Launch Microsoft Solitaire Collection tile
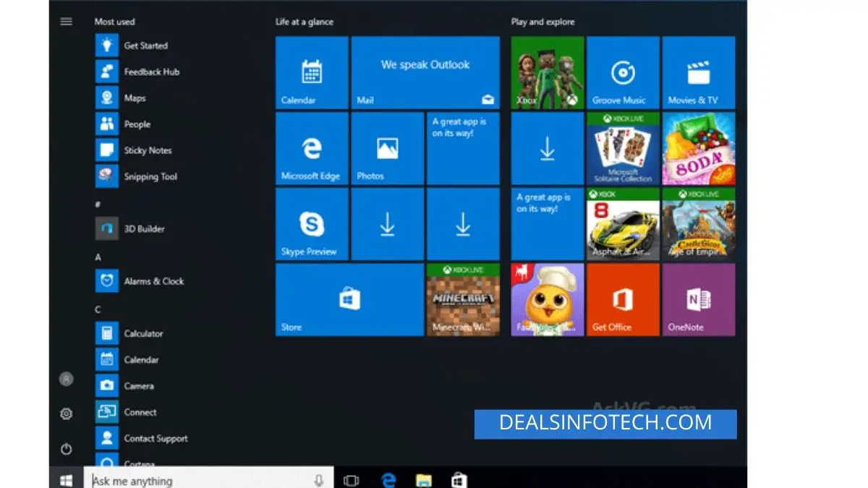Viewport: 868px width, 488px height. pyautogui.click(x=623, y=148)
